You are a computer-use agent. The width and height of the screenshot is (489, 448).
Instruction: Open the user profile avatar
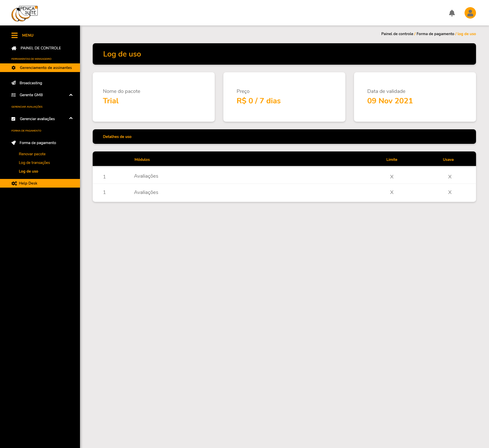coord(470,13)
